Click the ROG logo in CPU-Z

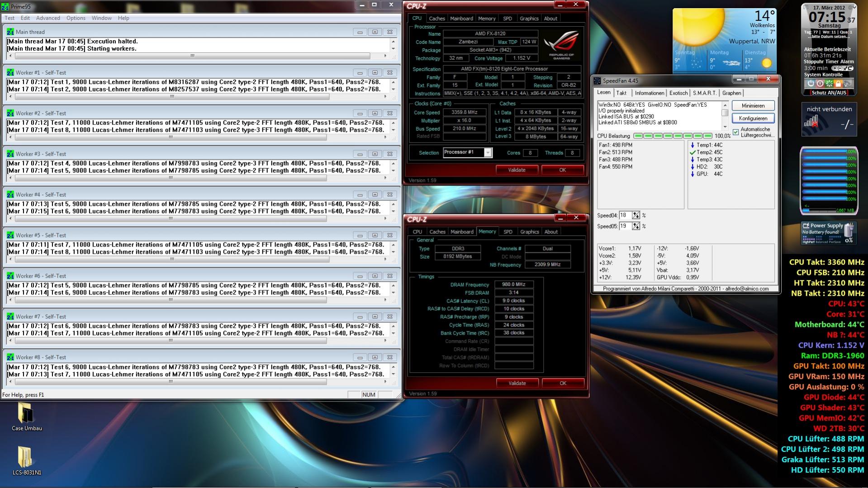561,45
